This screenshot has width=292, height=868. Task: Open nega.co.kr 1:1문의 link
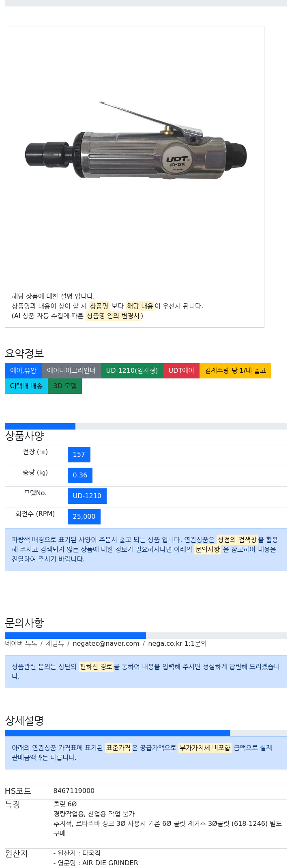(177, 643)
